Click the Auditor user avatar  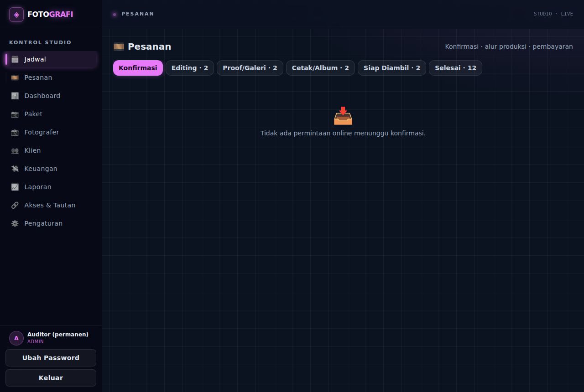coord(16,338)
